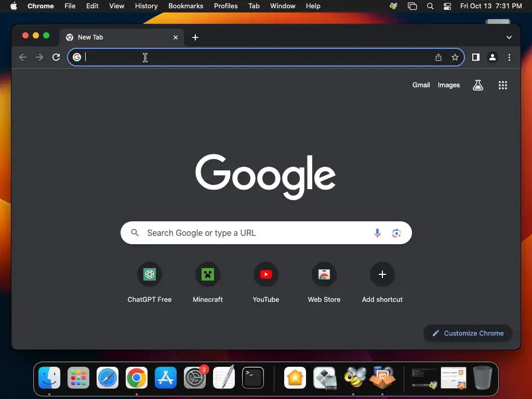
Task: Close the New Tab tab
Action: point(176,37)
